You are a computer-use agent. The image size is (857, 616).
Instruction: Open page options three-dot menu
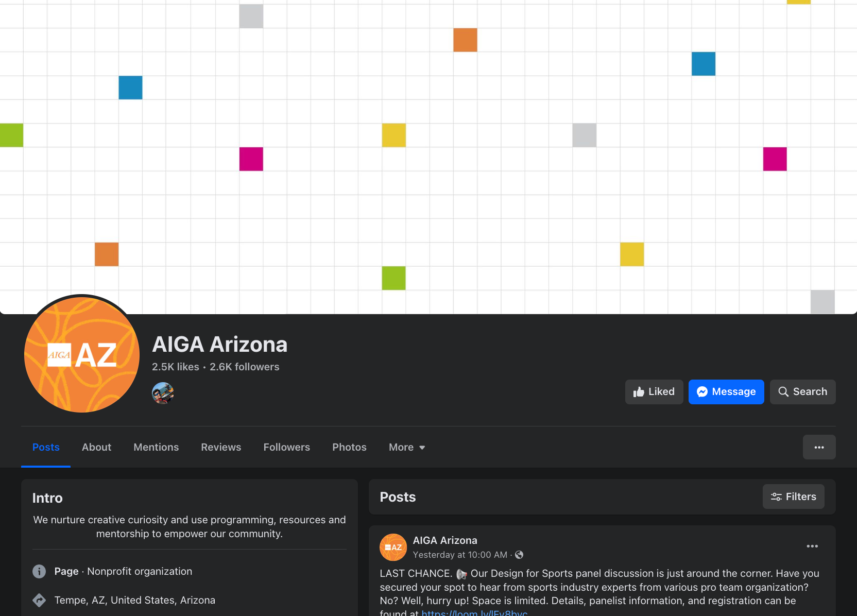(x=819, y=447)
